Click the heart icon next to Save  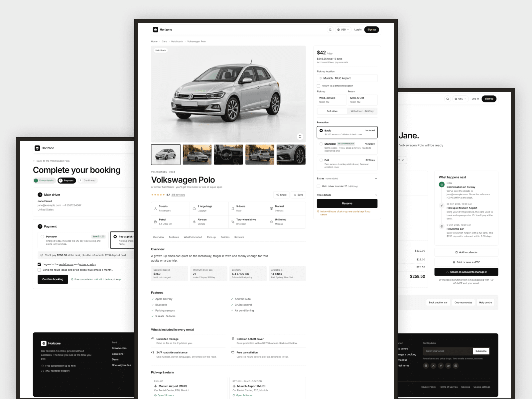coord(295,195)
